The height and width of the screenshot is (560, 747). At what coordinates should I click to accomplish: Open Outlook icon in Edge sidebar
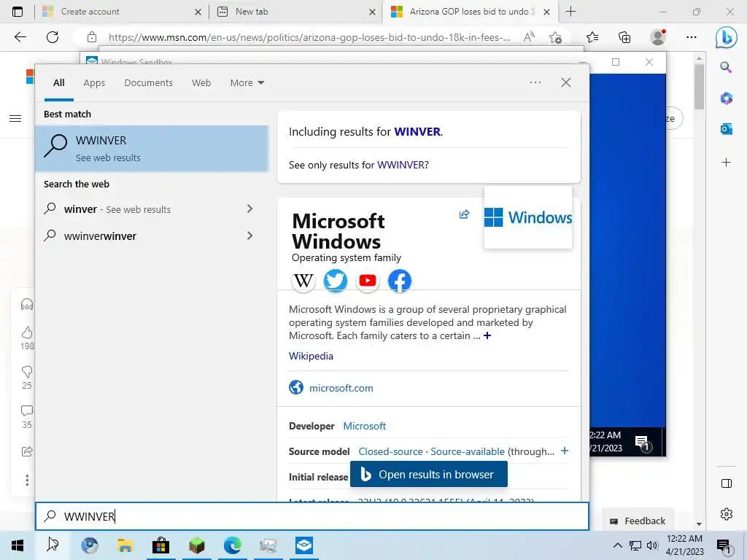click(x=726, y=128)
